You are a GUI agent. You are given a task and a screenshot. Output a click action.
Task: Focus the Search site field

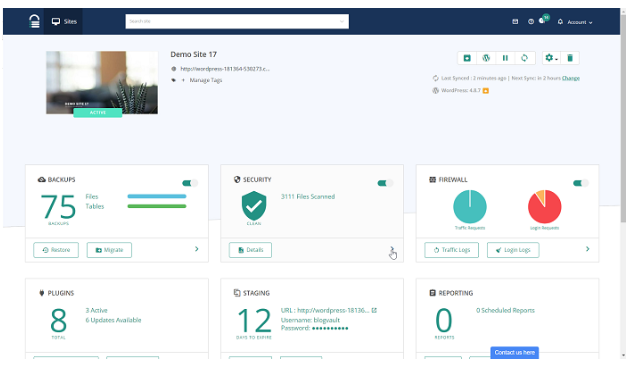[x=237, y=21]
